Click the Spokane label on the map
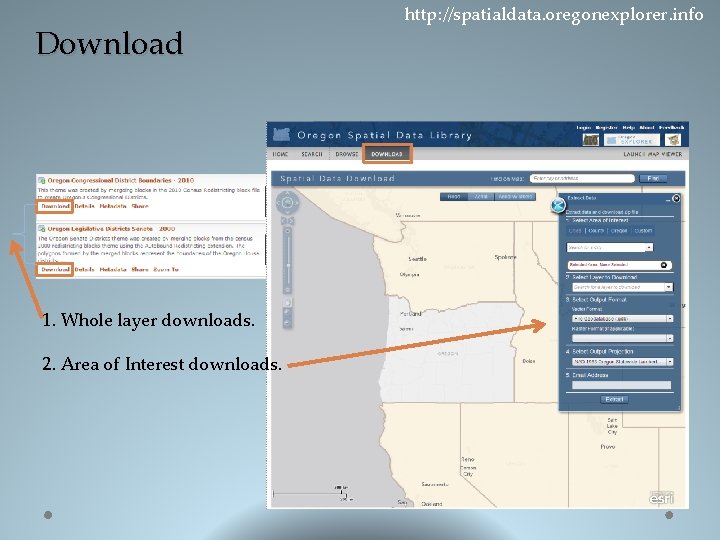The height and width of the screenshot is (540, 720). pyautogui.click(x=505, y=257)
